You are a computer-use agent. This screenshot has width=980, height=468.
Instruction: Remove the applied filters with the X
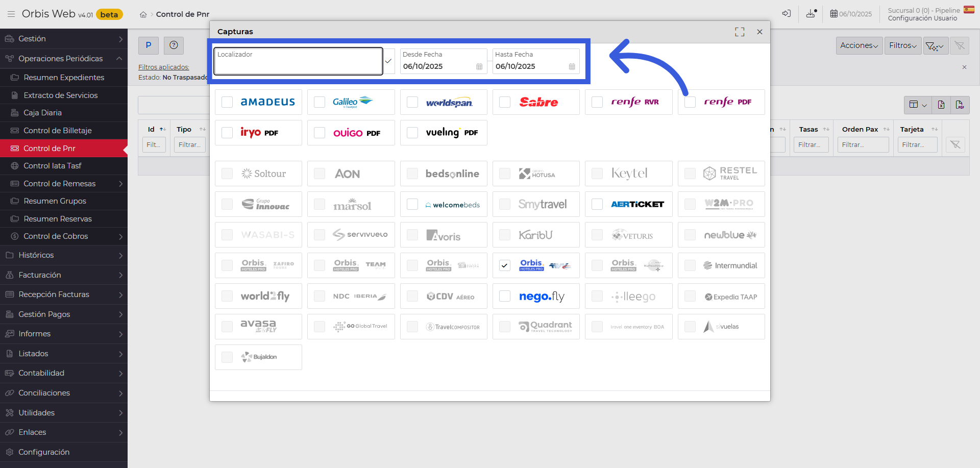click(964, 67)
